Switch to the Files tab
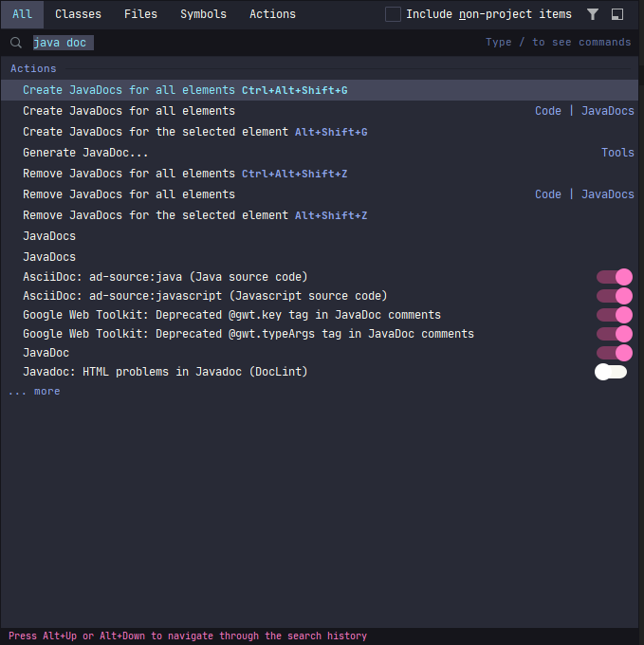 coord(140,14)
